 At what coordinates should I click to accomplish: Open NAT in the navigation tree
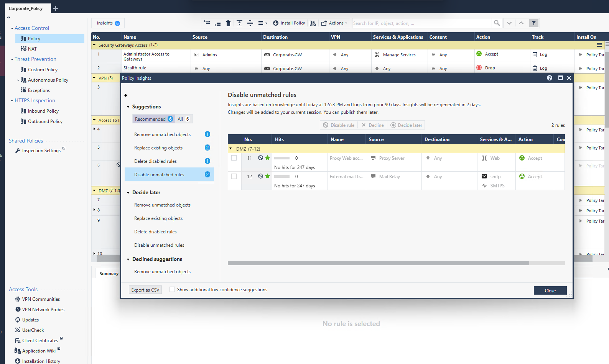(x=29, y=49)
